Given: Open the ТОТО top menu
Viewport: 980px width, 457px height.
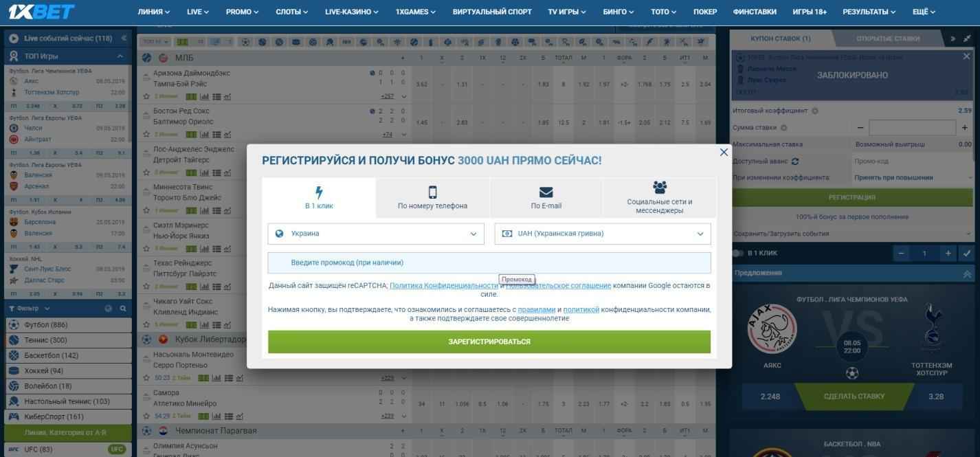Looking at the screenshot, I should (x=664, y=12).
